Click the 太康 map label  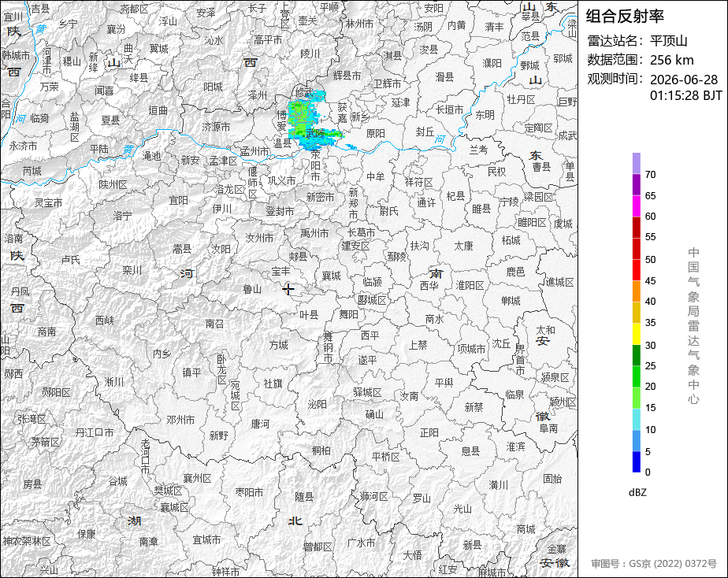coord(463,246)
